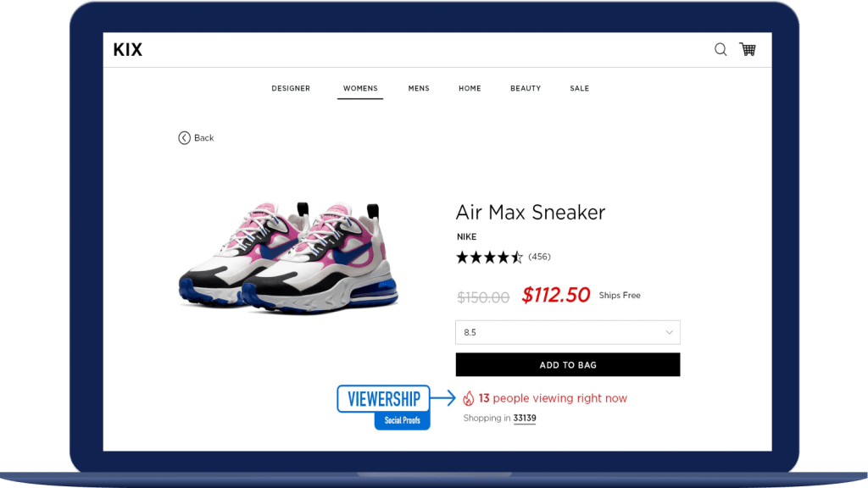
Task: Open the search magnifier icon
Action: [721, 50]
